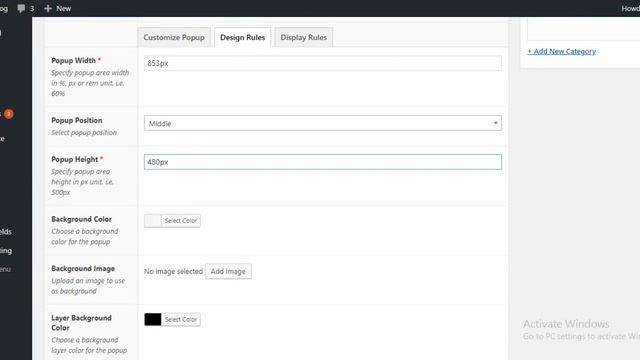Open the comments bubble icon in admin bar
Image resolution: width=640 pixels, height=360 pixels.
21,8
